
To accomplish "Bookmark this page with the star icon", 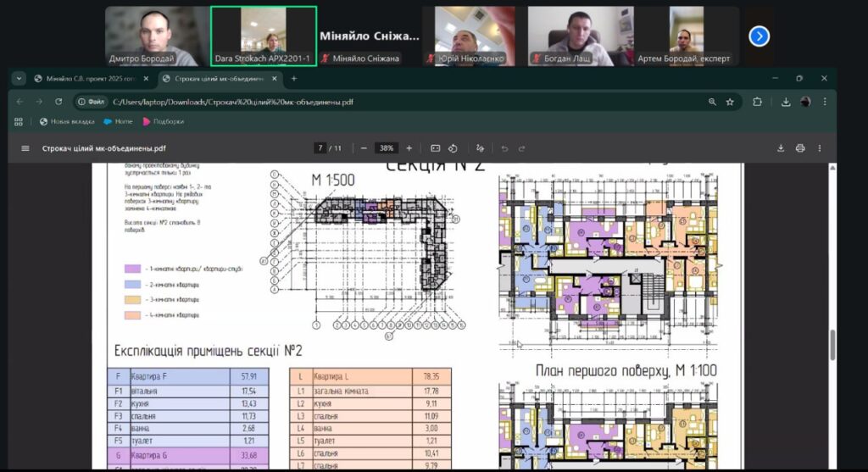I will tap(730, 102).
